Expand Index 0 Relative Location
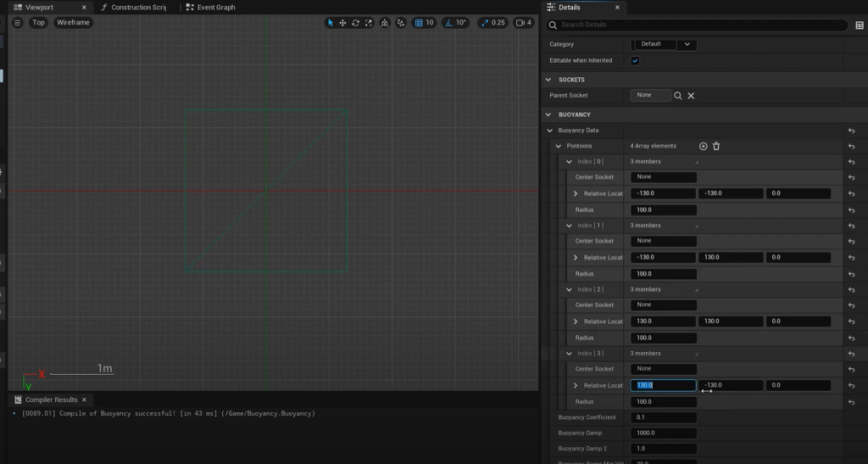Screen dimensions: 868x464 (576, 193)
